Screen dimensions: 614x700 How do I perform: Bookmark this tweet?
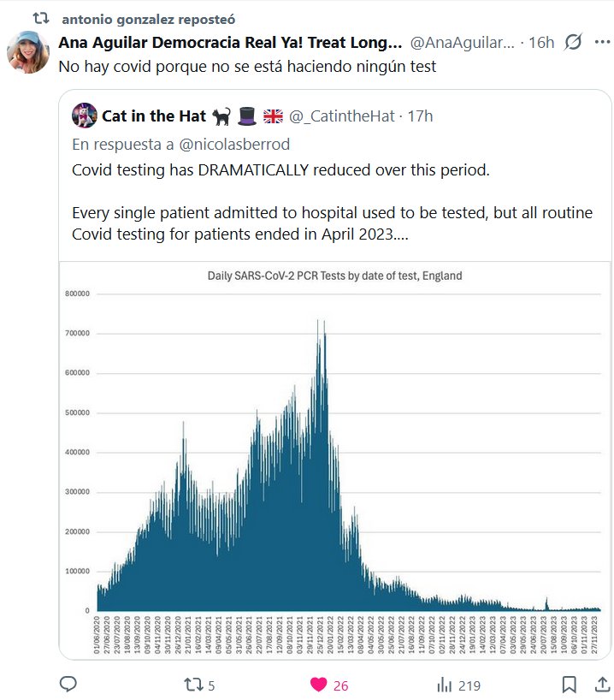[568, 685]
